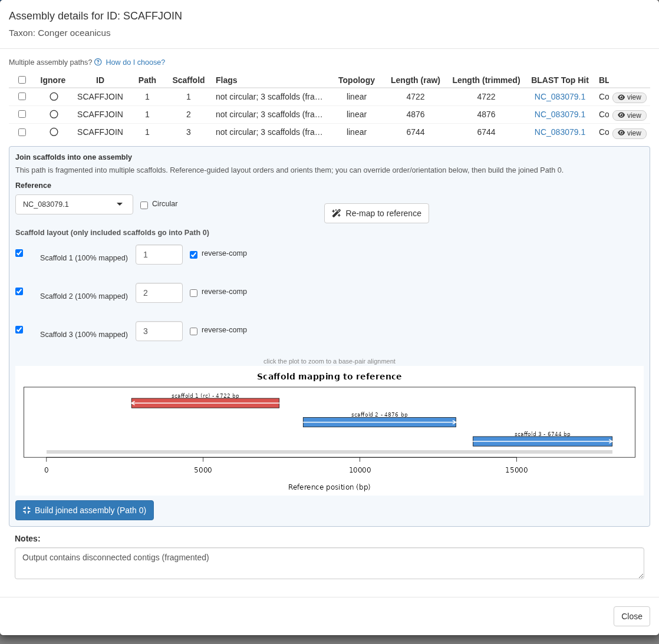Viewport: 659px width, 644px height.
Task: Click the 'Taxon: Conger oceanicus' subtitle
Action: click(x=60, y=33)
